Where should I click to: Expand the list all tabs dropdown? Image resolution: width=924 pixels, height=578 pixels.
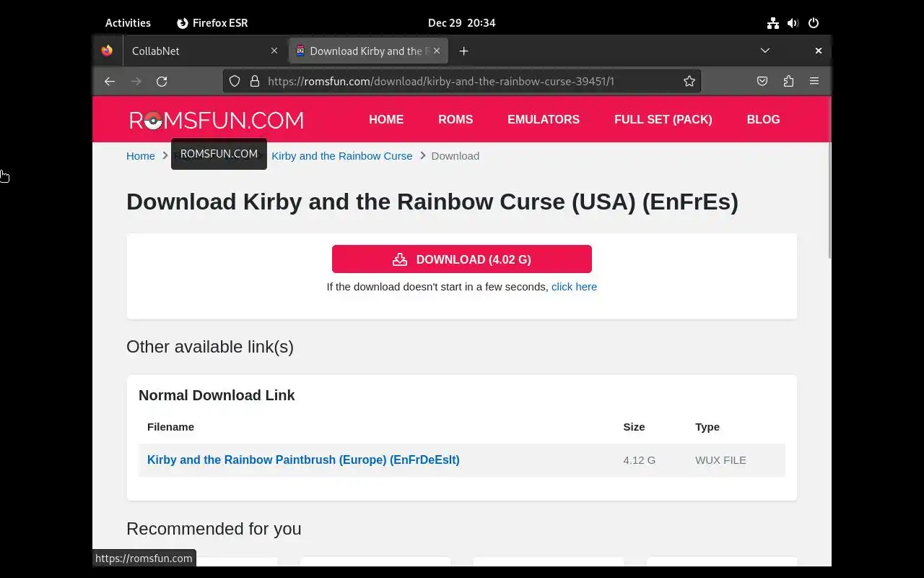[765, 51]
